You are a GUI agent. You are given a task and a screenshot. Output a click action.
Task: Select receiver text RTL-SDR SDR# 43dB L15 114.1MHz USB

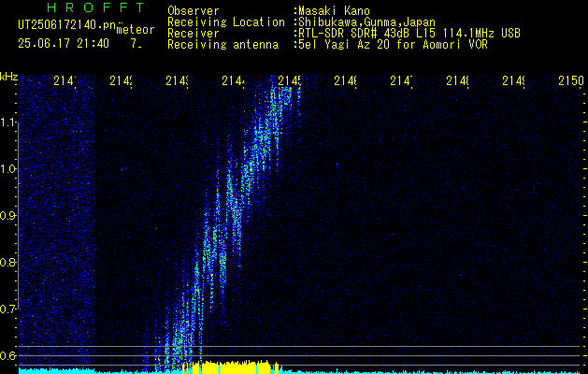[x=409, y=34]
